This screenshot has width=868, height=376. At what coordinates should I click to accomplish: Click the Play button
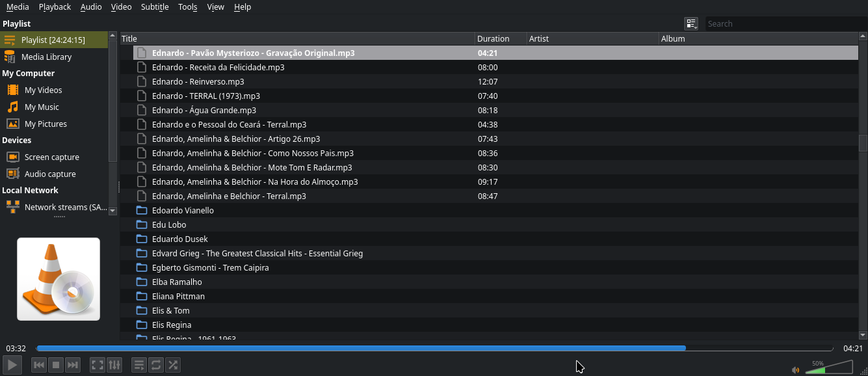[12, 365]
